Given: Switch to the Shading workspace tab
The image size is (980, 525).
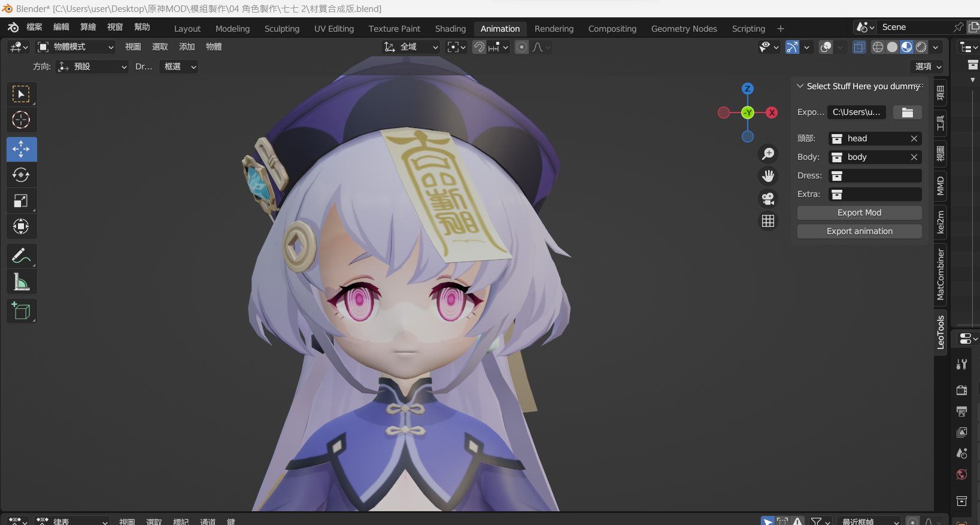Looking at the screenshot, I should point(450,29).
